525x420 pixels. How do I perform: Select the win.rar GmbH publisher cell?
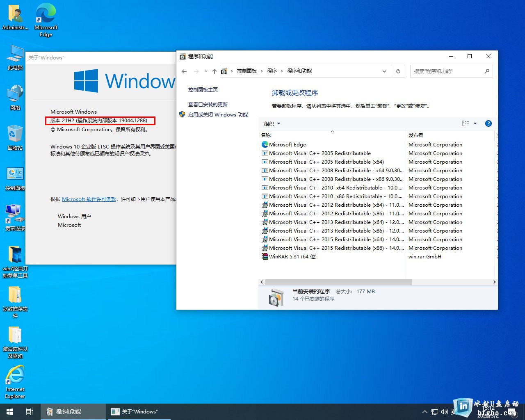pyautogui.click(x=425, y=256)
